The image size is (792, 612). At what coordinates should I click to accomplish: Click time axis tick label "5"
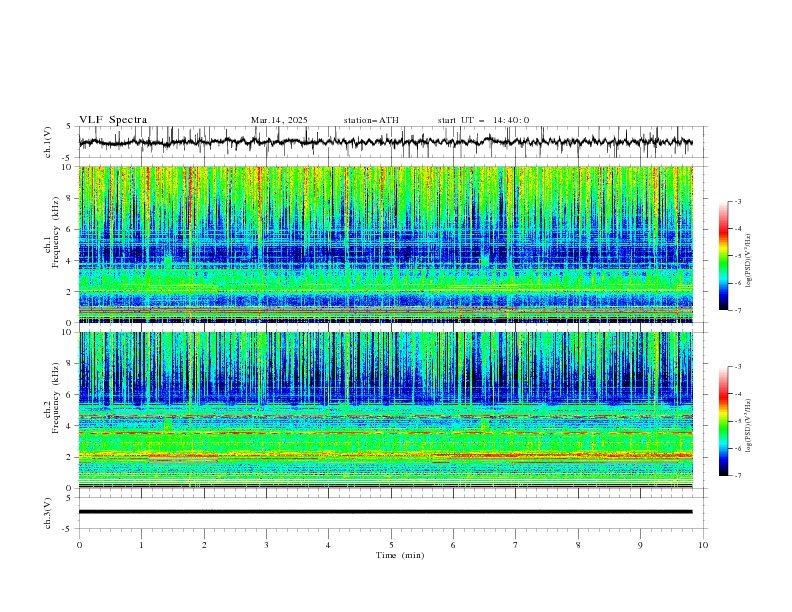click(x=391, y=545)
